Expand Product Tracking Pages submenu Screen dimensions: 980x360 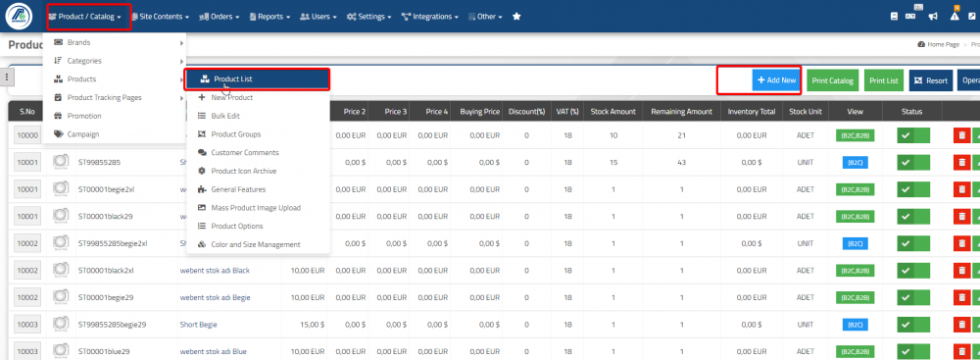[115, 98]
